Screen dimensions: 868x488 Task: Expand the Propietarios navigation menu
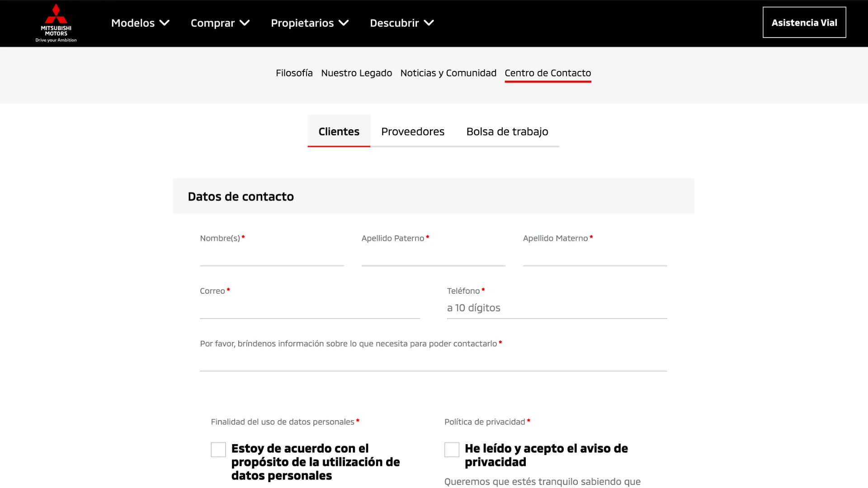310,23
